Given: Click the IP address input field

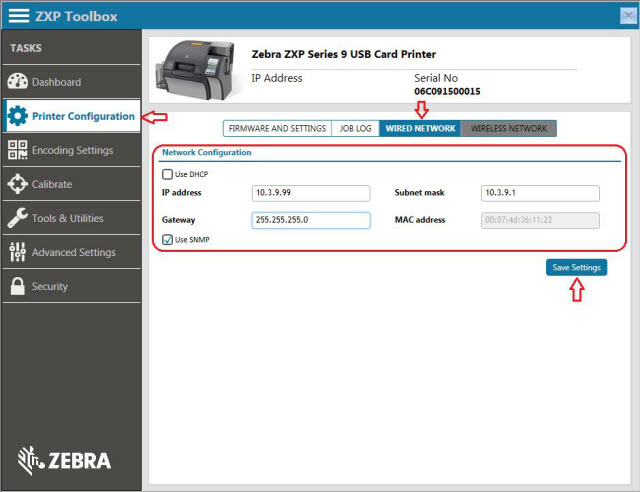Looking at the screenshot, I should pos(311,193).
